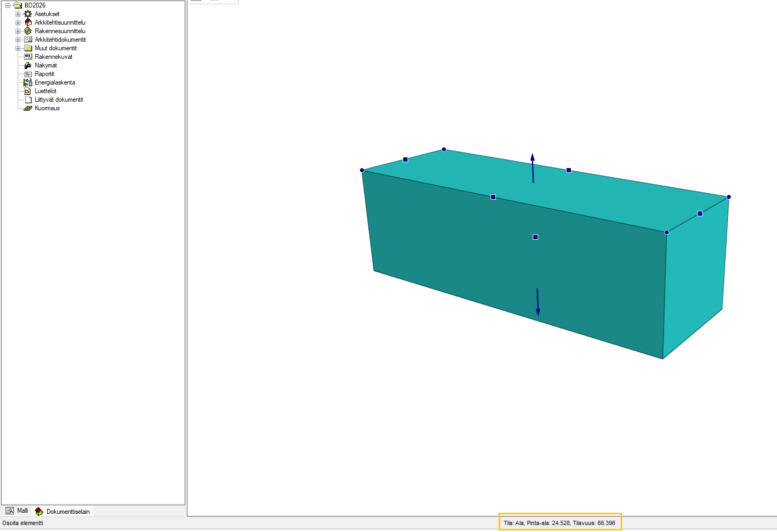Select the rightmost top corner handle
The image size is (777, 532).
729,197
